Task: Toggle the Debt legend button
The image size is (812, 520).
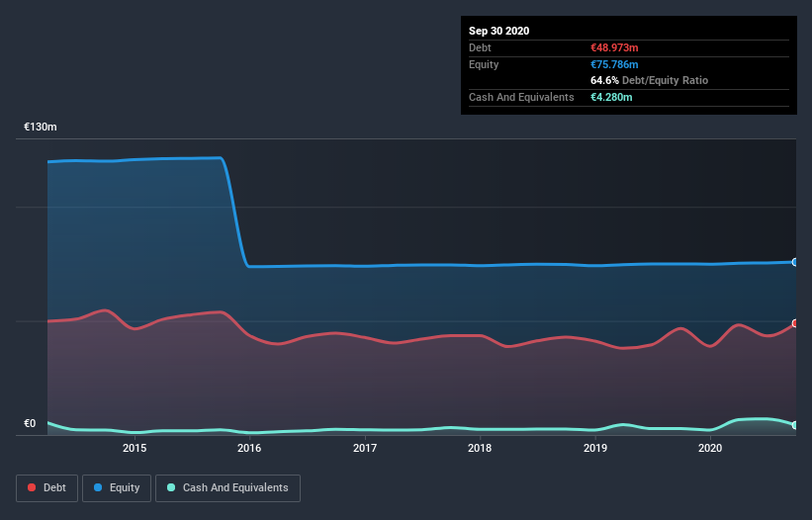Action: (46, 488)
